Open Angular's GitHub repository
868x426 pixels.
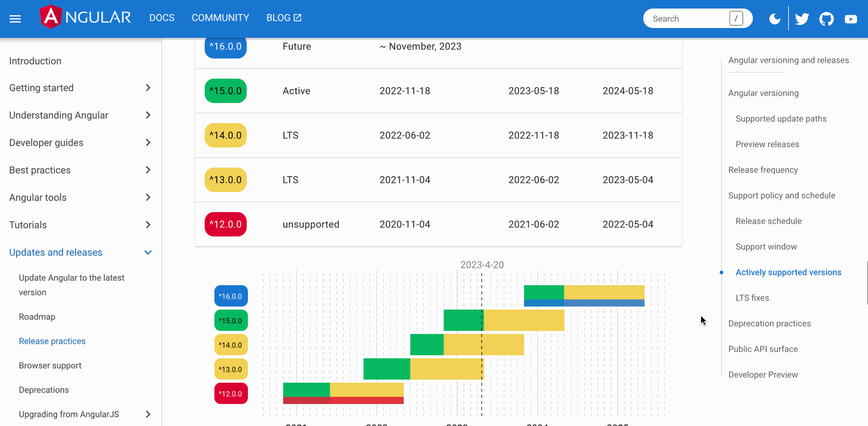826,18
